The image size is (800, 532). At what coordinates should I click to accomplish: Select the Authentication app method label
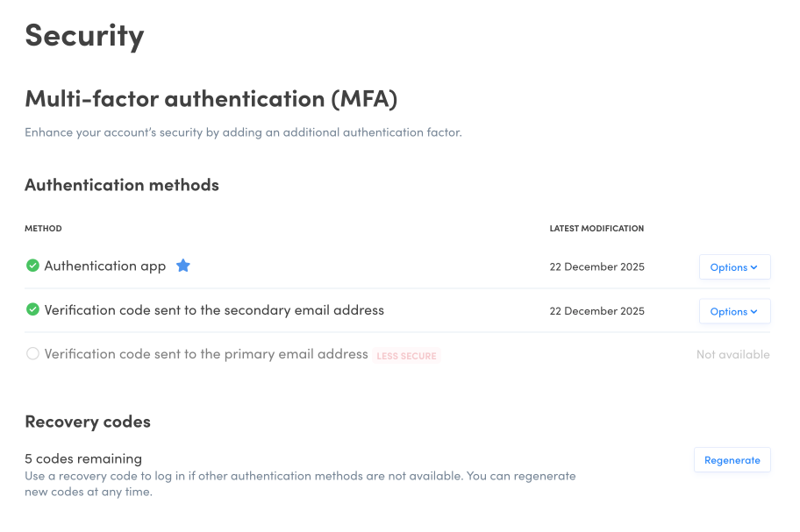105,266
